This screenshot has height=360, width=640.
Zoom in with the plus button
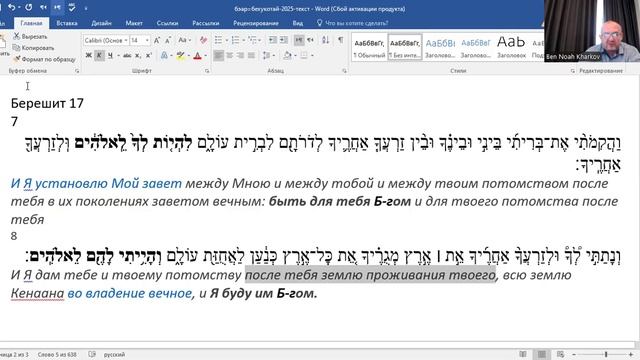click(x=631, y=354)
